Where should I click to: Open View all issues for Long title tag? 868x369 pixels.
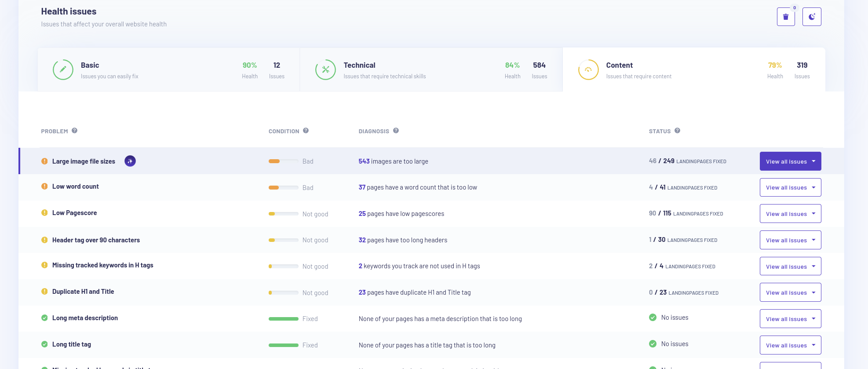pos(790,345)
